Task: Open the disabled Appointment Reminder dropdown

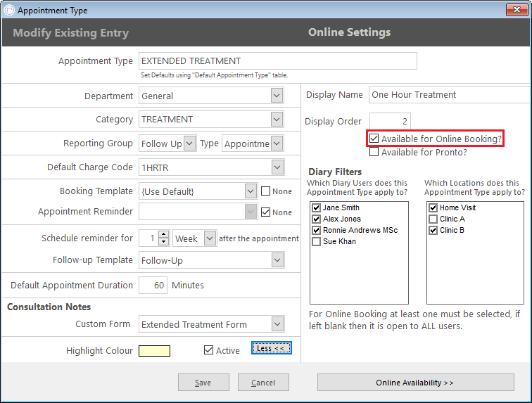Action: coord(251,212)
